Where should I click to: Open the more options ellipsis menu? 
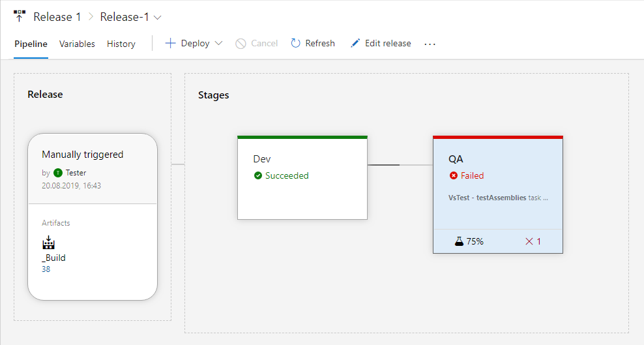tap(430, 44)
